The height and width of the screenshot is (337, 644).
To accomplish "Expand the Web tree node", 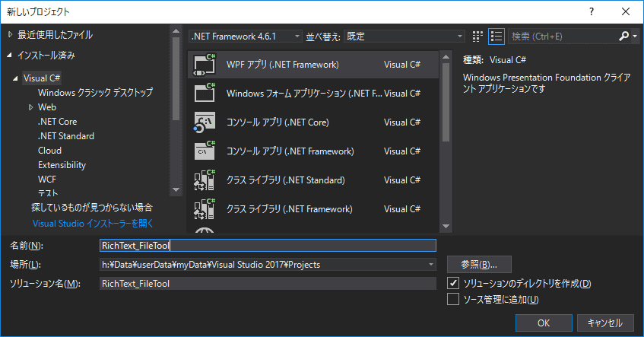I will [x=31, y=107].
